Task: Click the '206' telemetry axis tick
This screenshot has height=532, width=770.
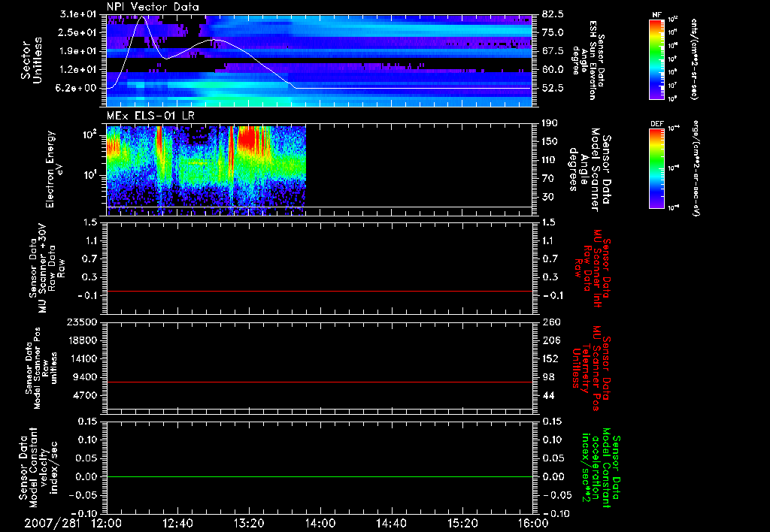Action: pos(550,340)
